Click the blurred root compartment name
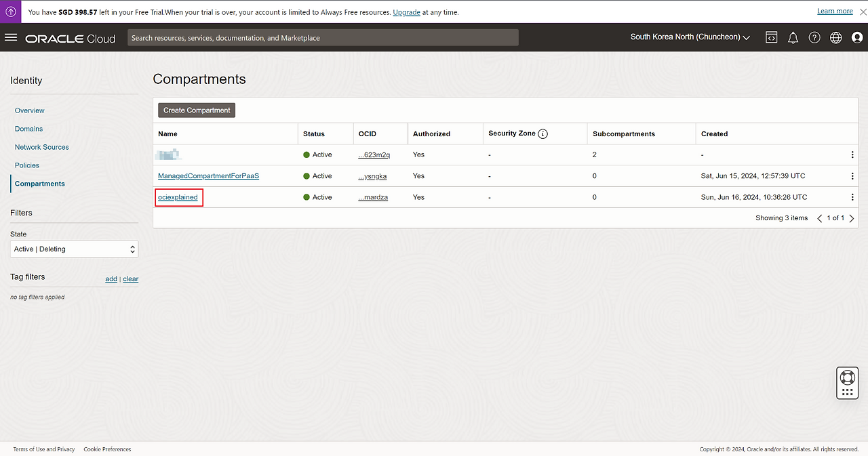 167,154
